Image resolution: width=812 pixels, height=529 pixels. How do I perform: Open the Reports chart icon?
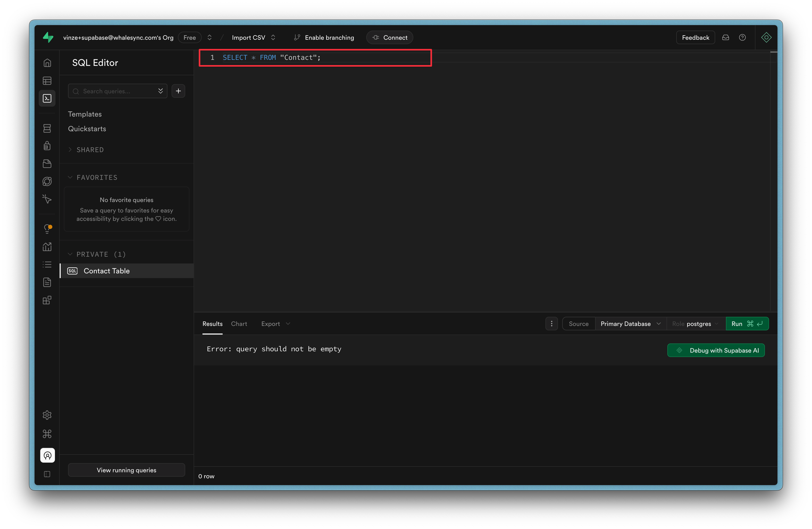pos(47,247)
